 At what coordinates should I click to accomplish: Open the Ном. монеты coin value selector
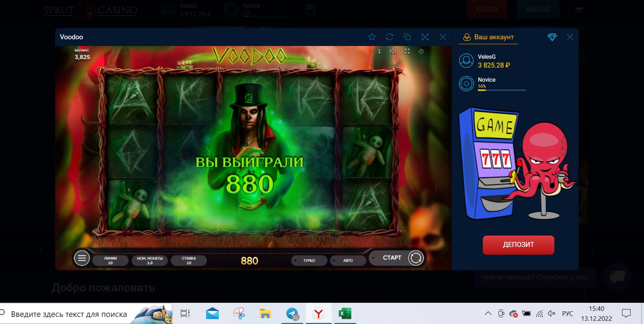[150, 260]
